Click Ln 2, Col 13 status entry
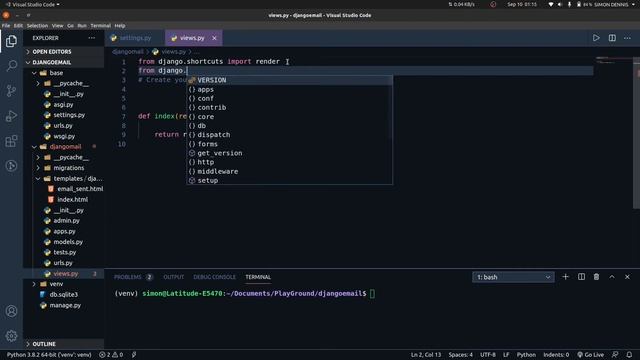Viewport: 640px width, 360px height. tap(426, 355)
